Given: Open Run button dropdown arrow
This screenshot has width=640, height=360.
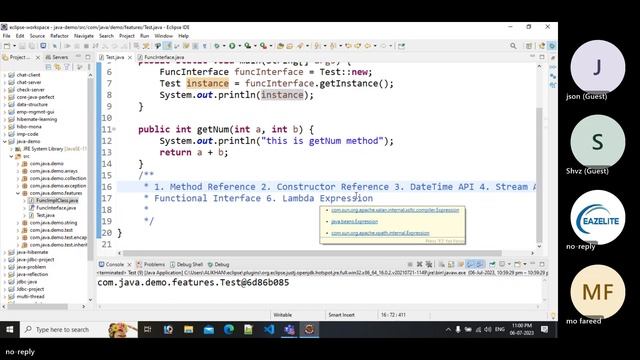Looking at the screenshot, I should 239,46.
